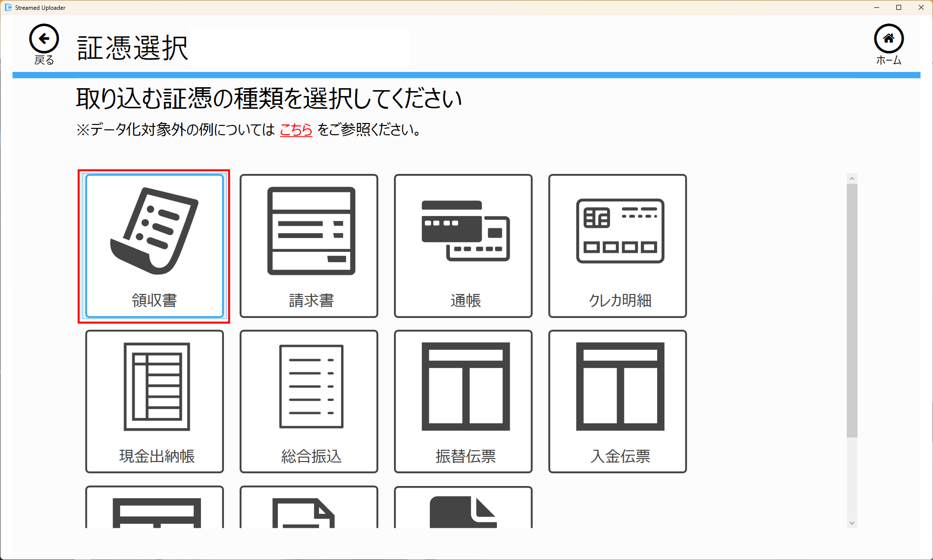
Task: Choose the 請求書 invoice icon
Action: pos(311,231)
